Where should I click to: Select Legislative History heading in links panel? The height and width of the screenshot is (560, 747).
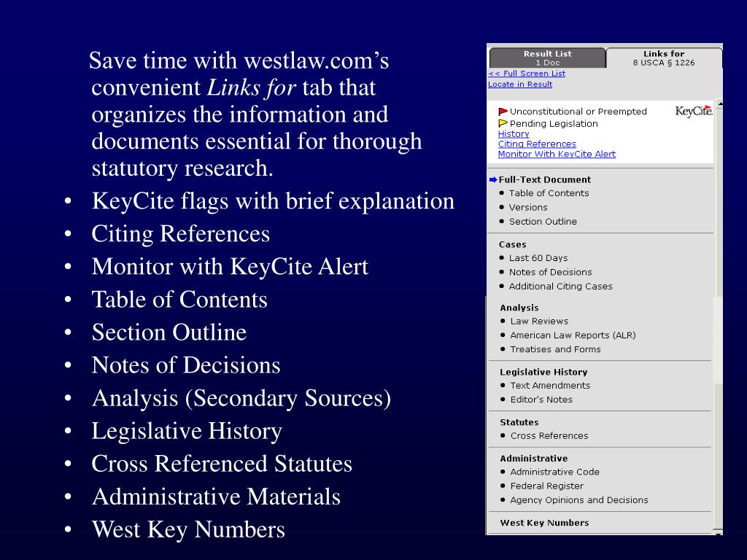click(543, 372)
